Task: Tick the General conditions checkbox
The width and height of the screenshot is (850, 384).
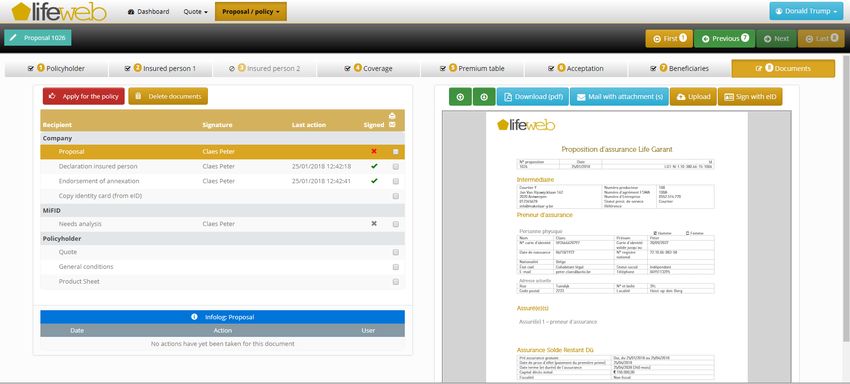Action: (x=396, y=267)
